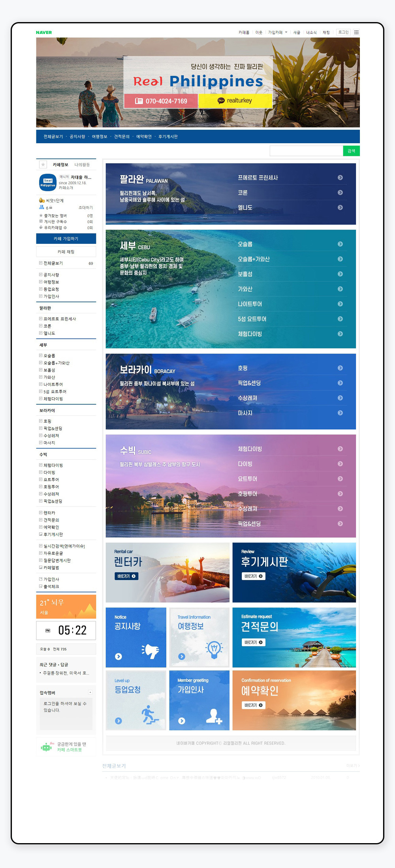Open 후기게시판 in the blue navigation bar
This screenshot has height=868, width=395.
click(x=168, y=137)
